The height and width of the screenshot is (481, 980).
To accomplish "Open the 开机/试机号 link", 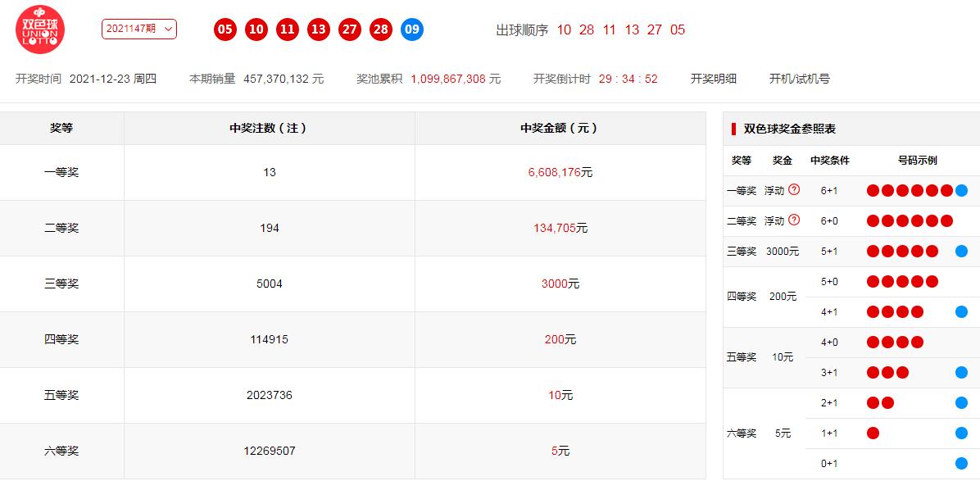I will pyautogui.click(x=800, y=79).
